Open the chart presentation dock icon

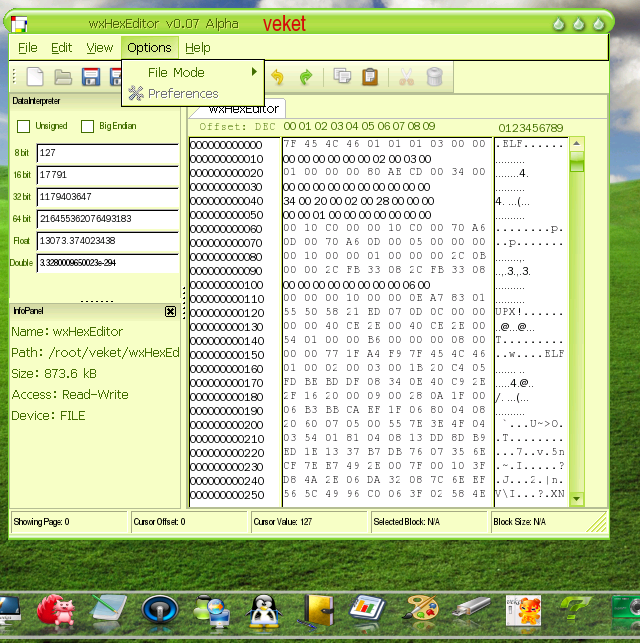pyautogui.click(x=367, y=609)
